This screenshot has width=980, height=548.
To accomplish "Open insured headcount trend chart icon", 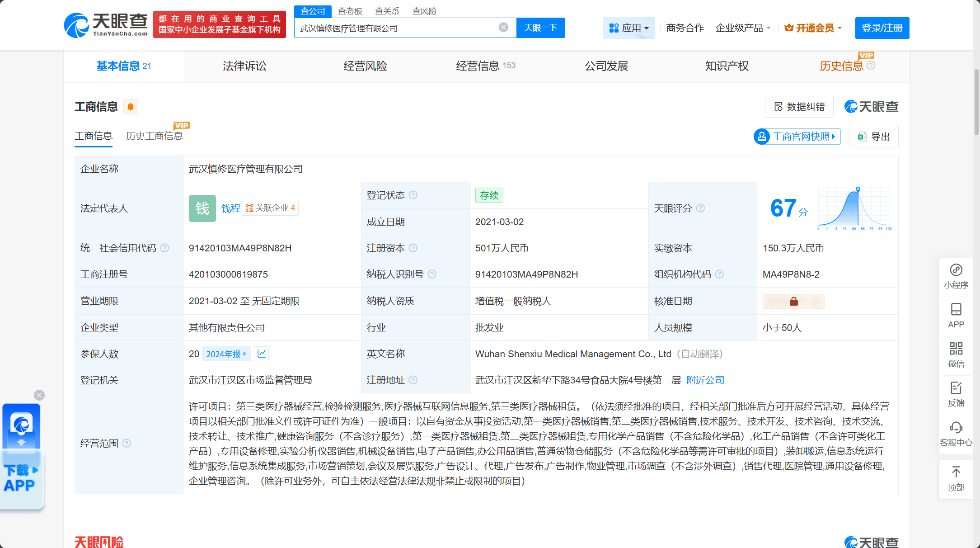I will point(262,354).
